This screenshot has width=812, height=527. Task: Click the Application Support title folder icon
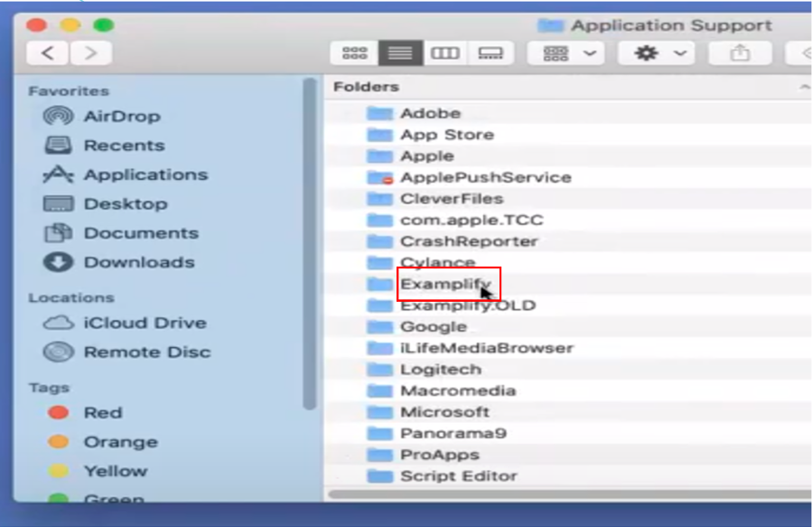point(550,25)
